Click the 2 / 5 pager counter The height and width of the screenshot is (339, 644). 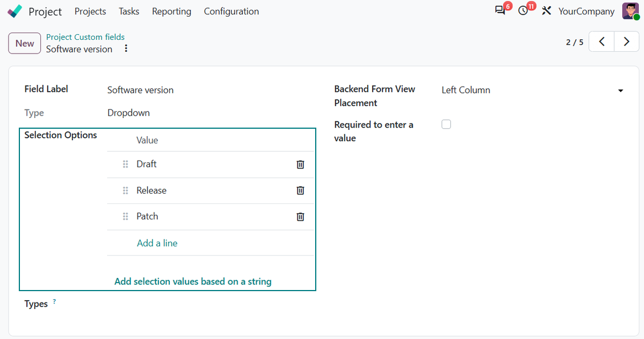(x=574, y=42)
